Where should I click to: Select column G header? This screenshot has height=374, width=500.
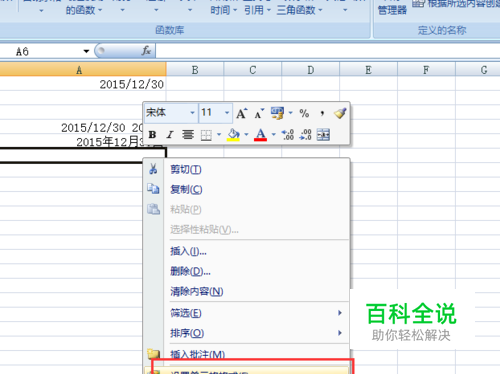click(x=478, y=70)
